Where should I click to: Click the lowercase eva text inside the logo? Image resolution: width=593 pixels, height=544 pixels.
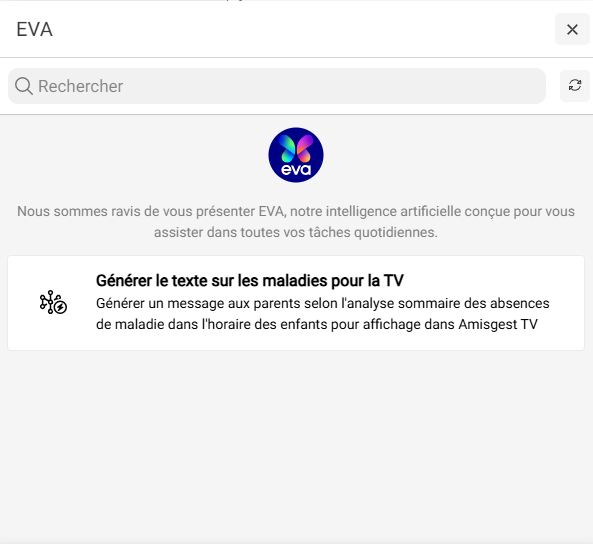296,169
